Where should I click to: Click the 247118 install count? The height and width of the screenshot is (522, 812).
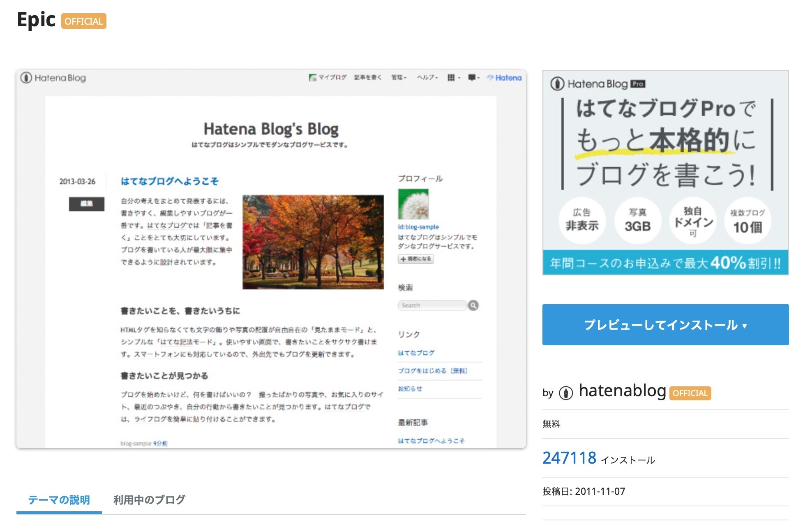[569, 458]
